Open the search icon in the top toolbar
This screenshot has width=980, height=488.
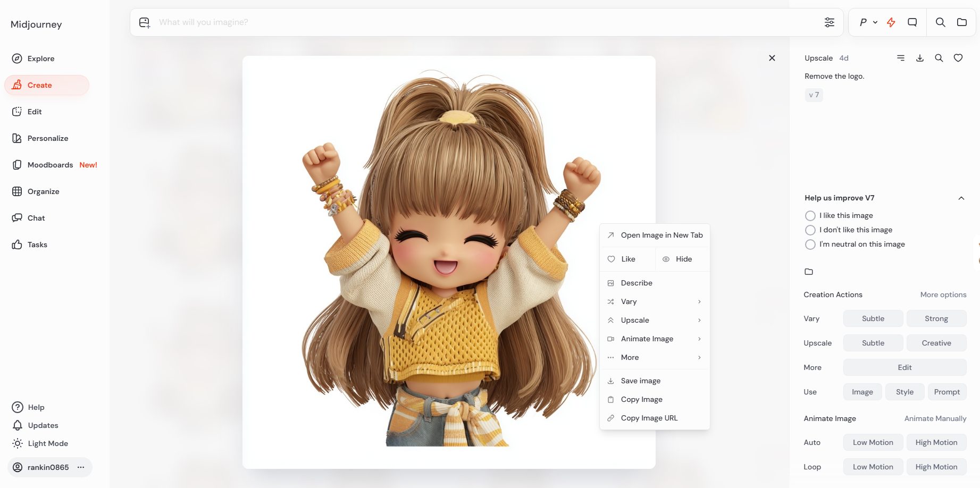click(x=940, y=22)
